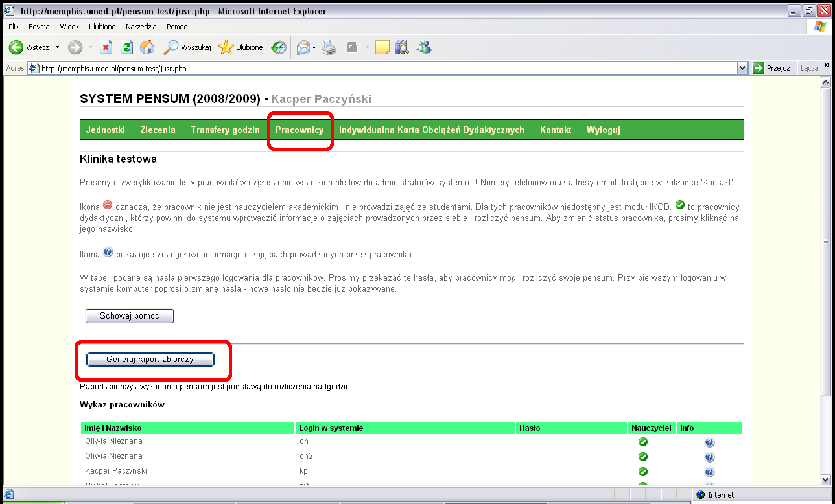Click the page scrollbar down arrow
Image resolution: width=835 pixels, height=504 pixels.
tap(825, 480)
